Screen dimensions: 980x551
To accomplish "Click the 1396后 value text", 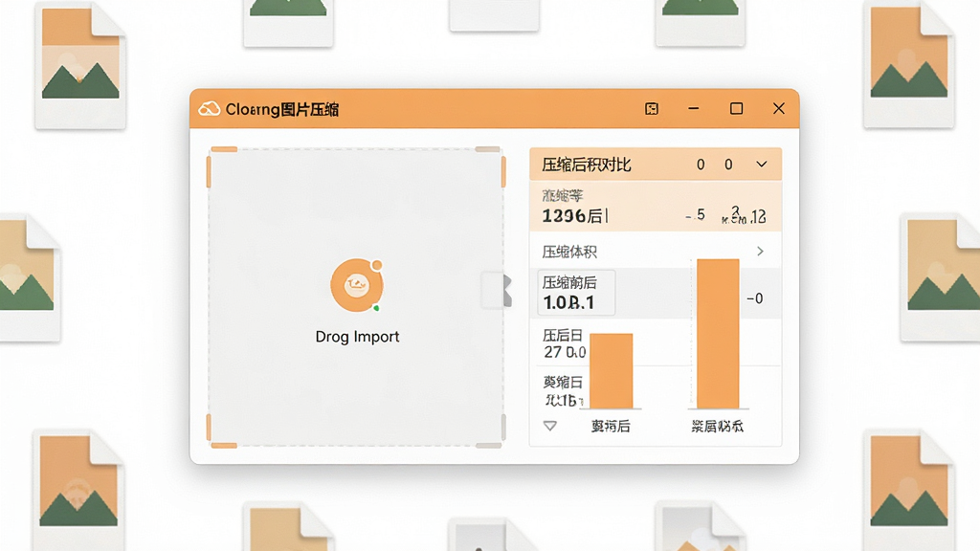I will coord(575,216).
